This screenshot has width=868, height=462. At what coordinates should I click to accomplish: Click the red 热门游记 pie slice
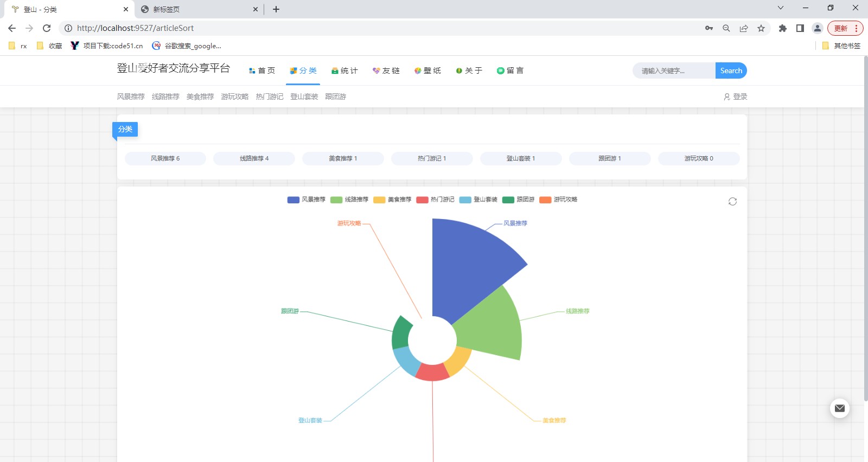432,373
